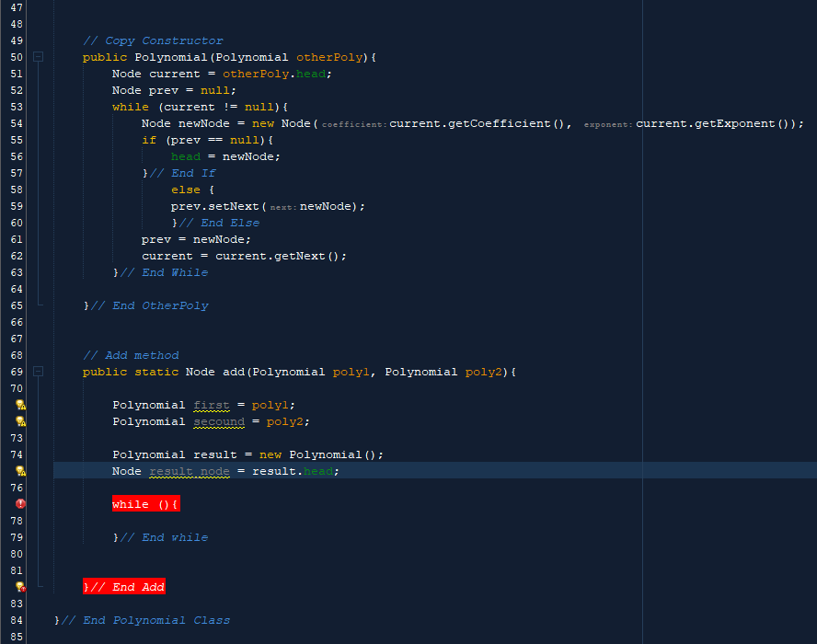Click the lightbulb with red badge at line 82
817x644 pixels.
20,586
